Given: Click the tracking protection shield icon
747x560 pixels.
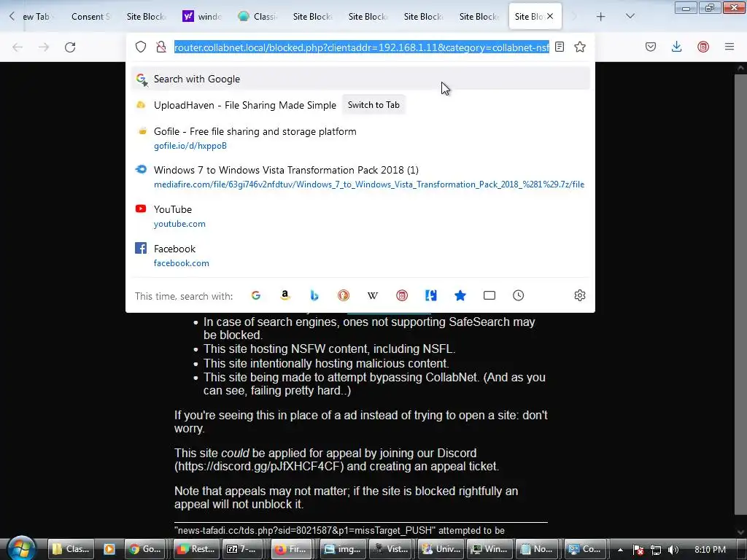Looking at the screenshot, I should (141, 47).
